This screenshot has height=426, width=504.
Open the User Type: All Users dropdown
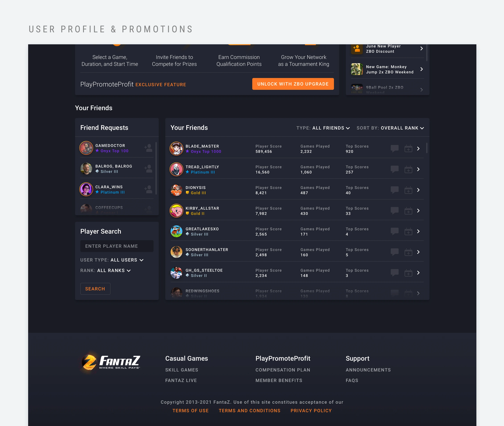(x=112, y=260)
